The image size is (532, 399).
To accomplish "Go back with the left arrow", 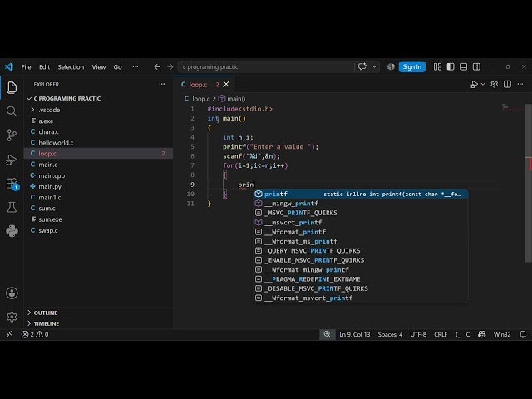I will point(157,66).
